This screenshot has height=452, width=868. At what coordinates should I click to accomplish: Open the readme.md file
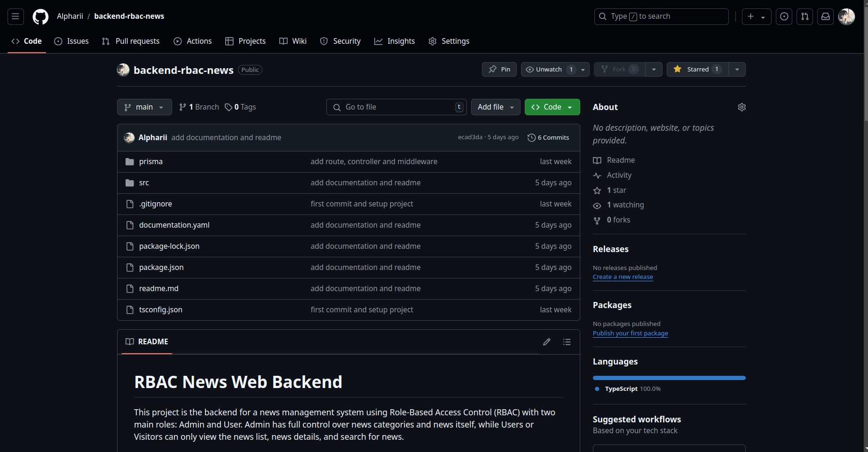click(x=159, y=289)
